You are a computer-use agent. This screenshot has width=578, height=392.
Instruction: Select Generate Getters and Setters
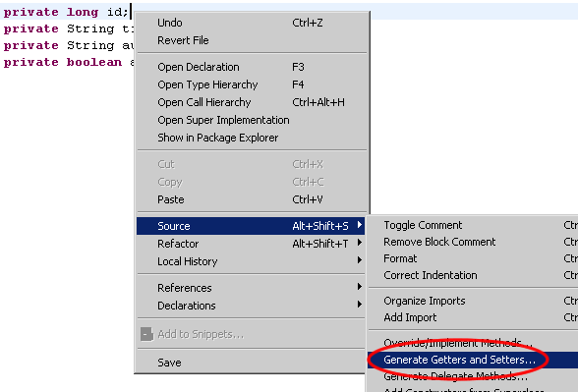click(x=473, y=360)
